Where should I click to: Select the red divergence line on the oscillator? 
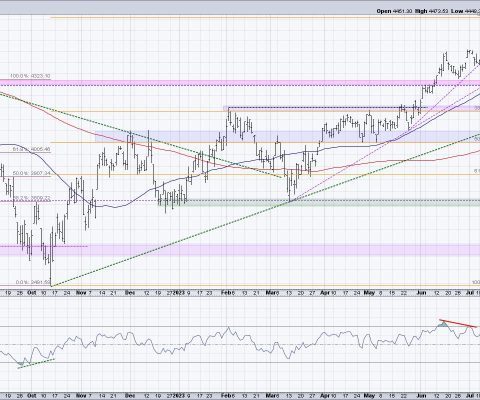[458, 324]
